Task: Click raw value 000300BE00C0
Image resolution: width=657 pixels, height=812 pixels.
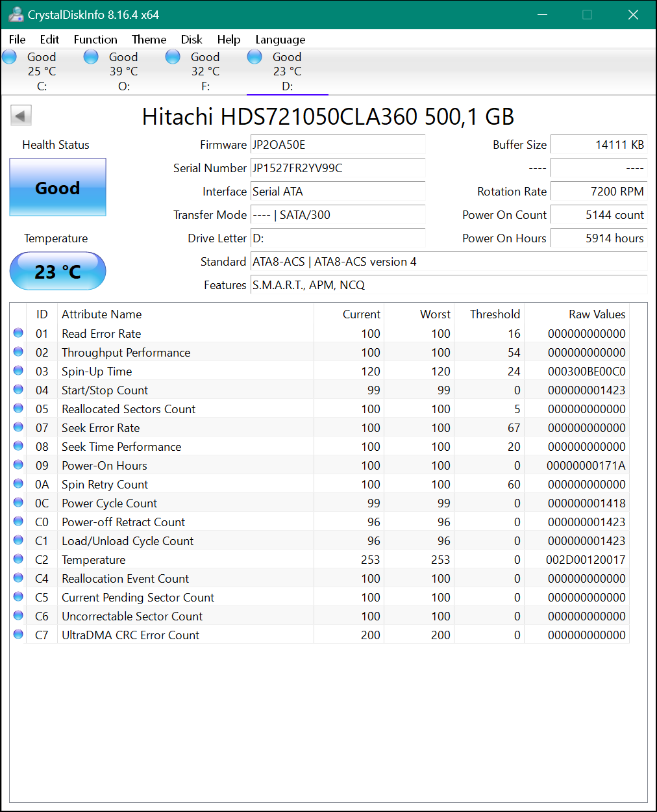Action: click(x=587, y=372)
